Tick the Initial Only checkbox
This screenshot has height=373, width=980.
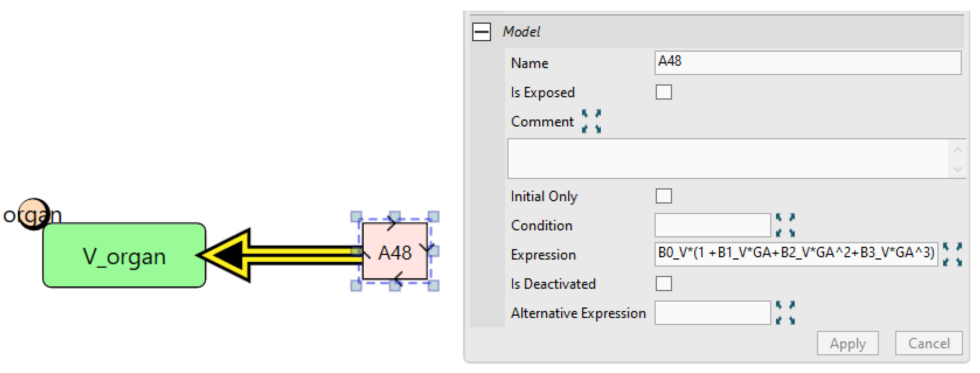pyautogui.click(x=664, y=196)
